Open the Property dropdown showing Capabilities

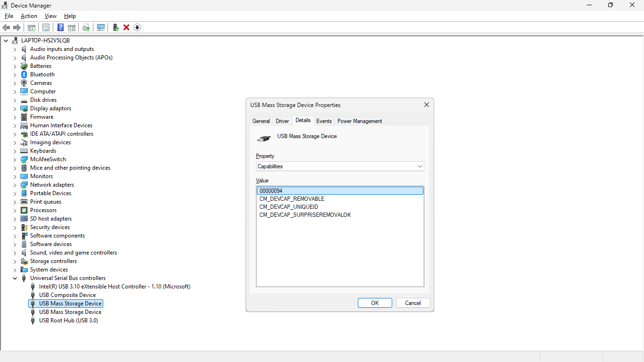coord(340,166)
